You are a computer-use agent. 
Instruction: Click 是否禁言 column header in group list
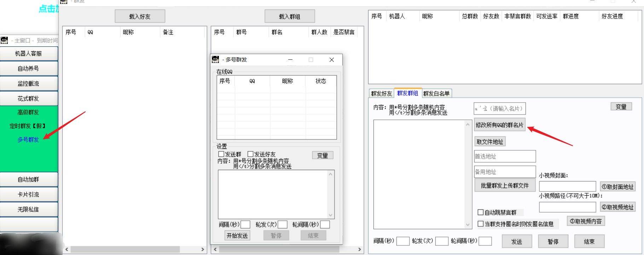coord(344,32)
